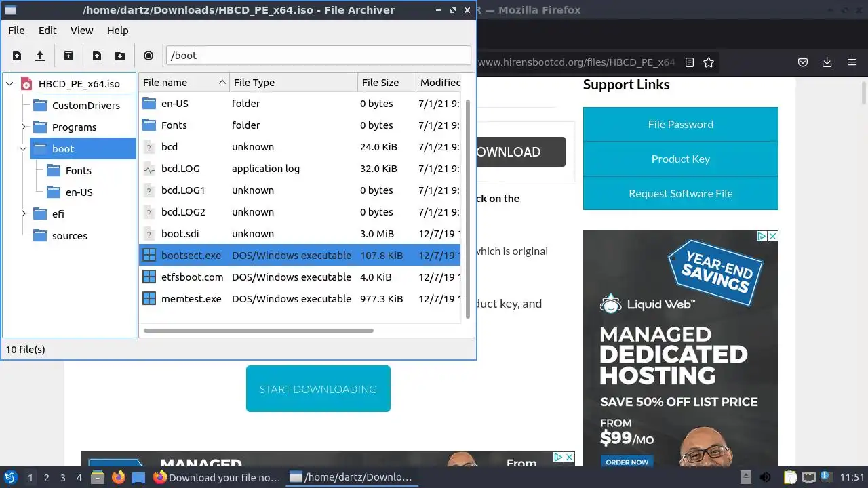Click the archive path field showing /boot
Image resolution: width=868 pixels, height=488 pixels.
[318, 56]
